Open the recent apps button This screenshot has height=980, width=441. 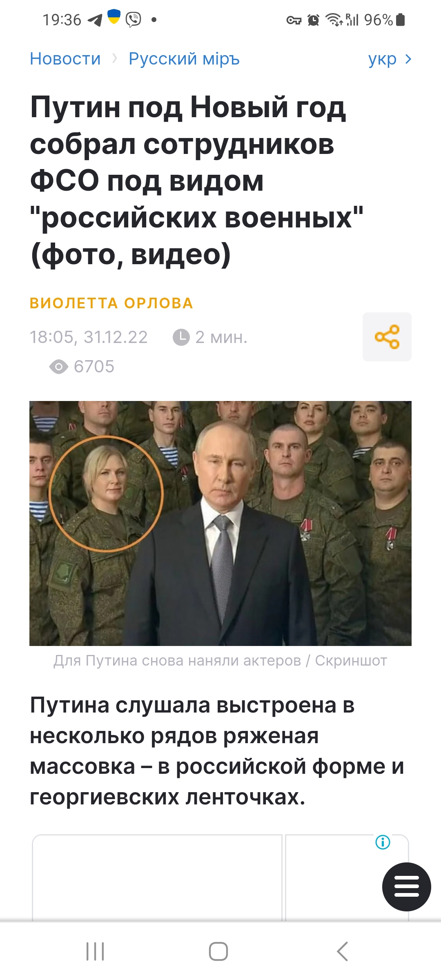[x=95, y=951]
